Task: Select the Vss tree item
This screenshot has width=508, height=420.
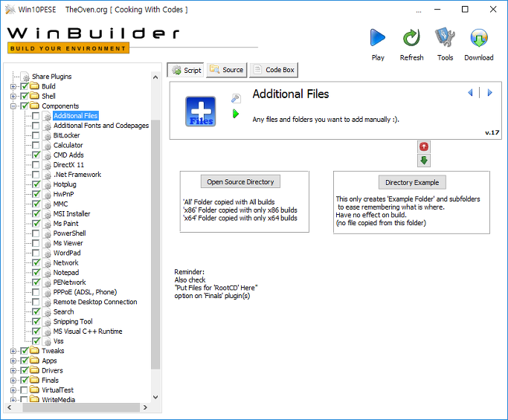Action: click(58, 341)
